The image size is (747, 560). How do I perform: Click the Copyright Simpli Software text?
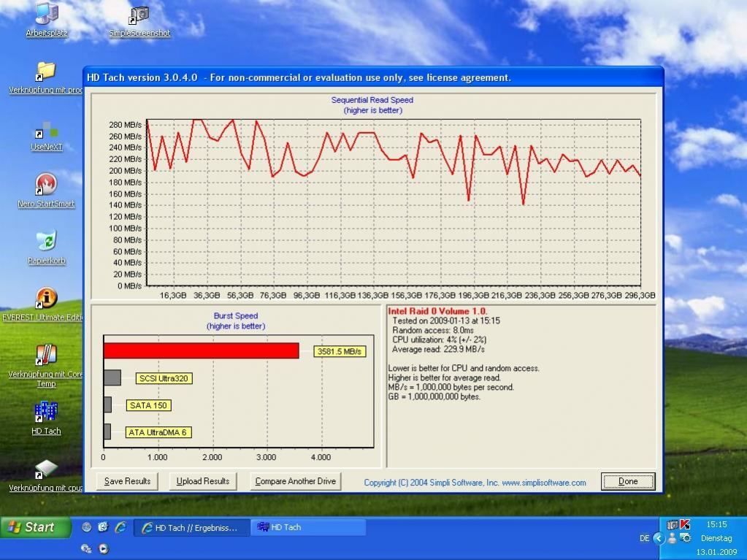click(475, 483)
